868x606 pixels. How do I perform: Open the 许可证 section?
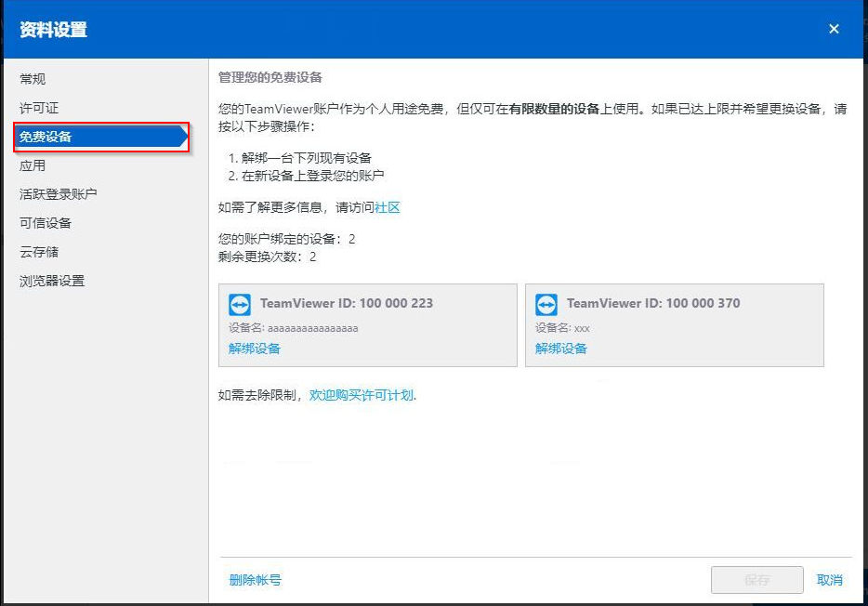[x=39, y=108]
